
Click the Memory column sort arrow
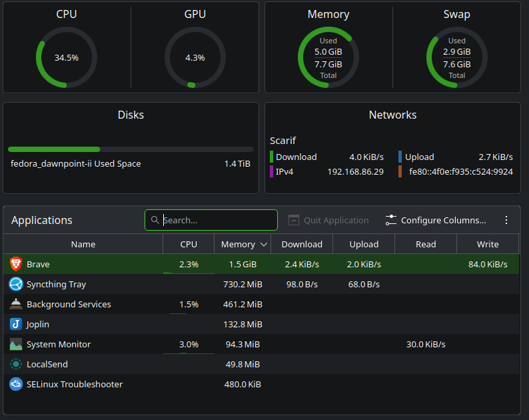point(264,245)
